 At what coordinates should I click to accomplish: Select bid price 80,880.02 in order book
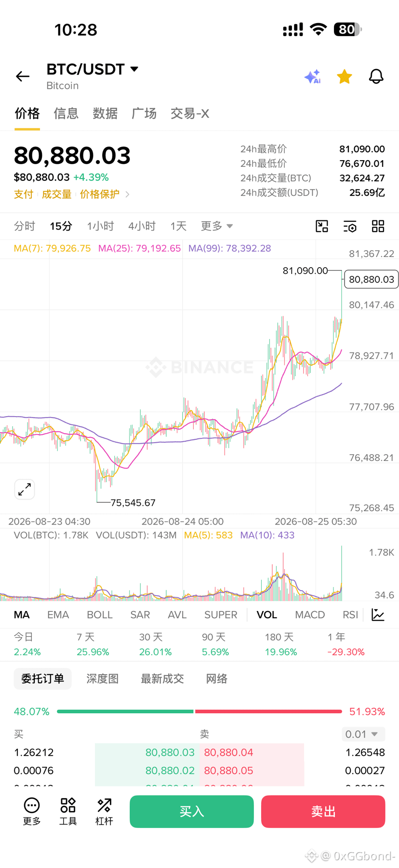point(170,771)
